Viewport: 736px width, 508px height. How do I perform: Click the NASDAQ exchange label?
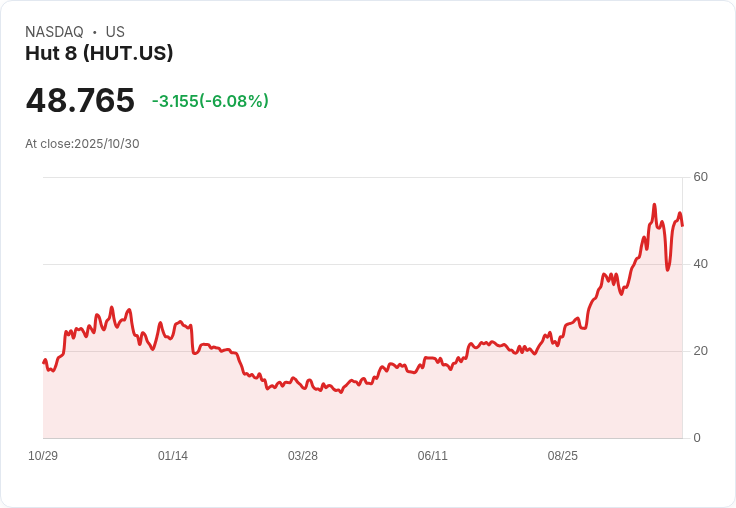(x=54, y=32)
